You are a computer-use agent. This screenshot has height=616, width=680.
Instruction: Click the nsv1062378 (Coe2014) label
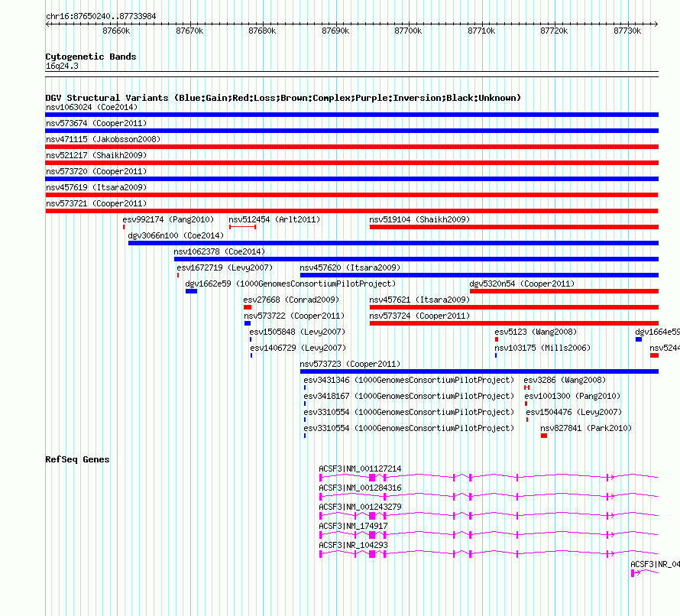point(219,251)
